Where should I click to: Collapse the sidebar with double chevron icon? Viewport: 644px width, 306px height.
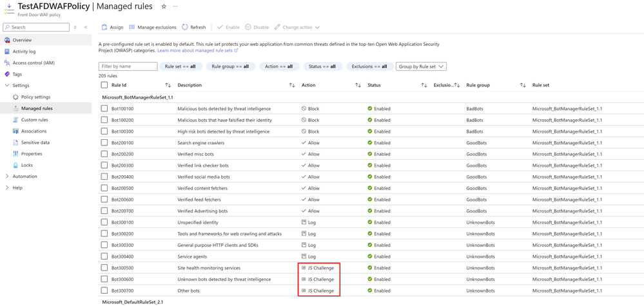click(x=86, y=27)
